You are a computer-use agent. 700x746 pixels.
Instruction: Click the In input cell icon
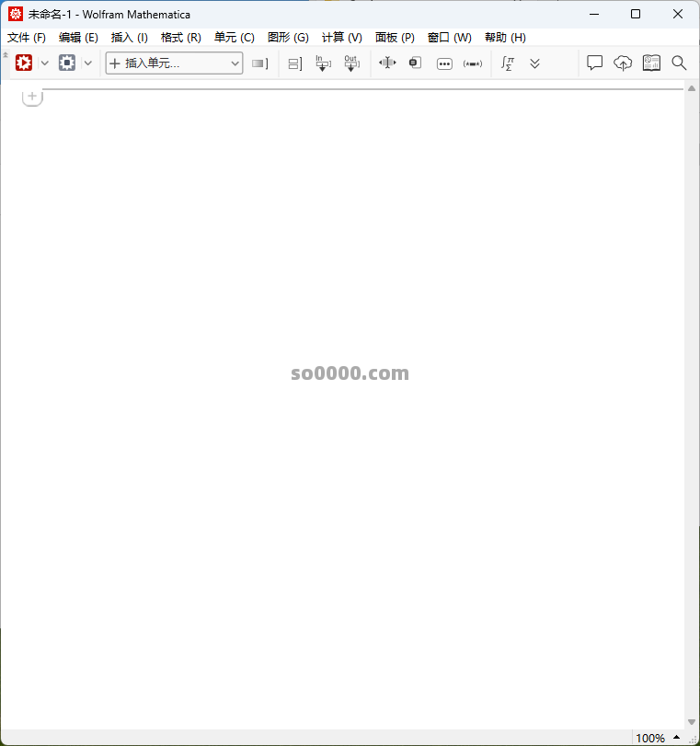point(322,63)
